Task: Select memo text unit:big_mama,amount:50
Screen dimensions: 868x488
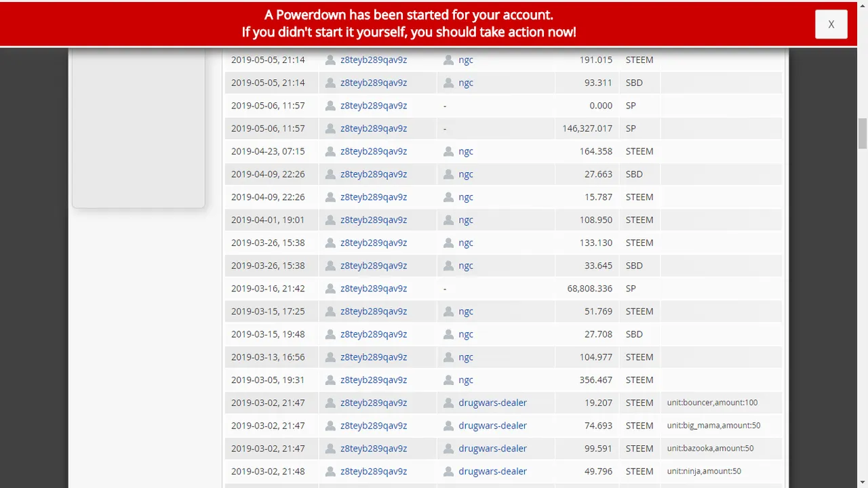Action: [x=713, y=426]
